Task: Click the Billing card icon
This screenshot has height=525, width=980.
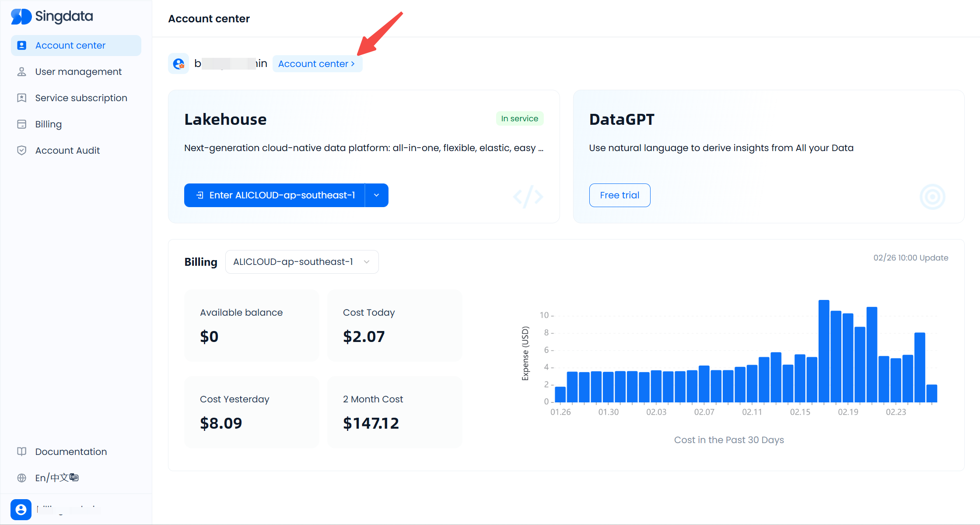Action: click(21, 124)
